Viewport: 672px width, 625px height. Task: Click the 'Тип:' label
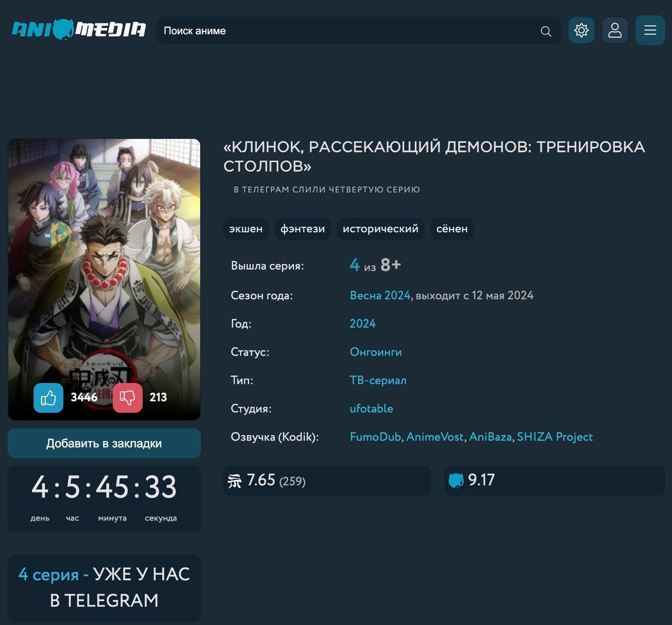241,380
